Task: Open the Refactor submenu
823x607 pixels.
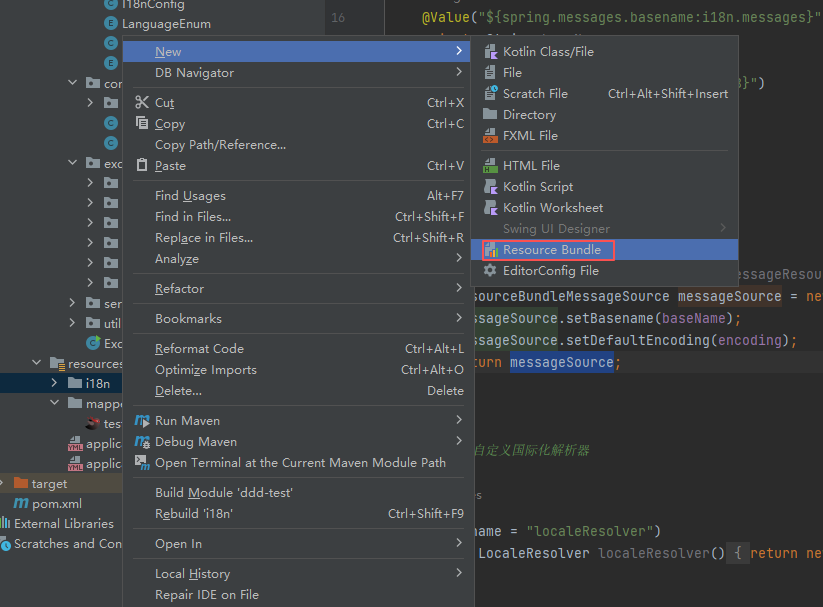Action: click(x=299, y=289)
